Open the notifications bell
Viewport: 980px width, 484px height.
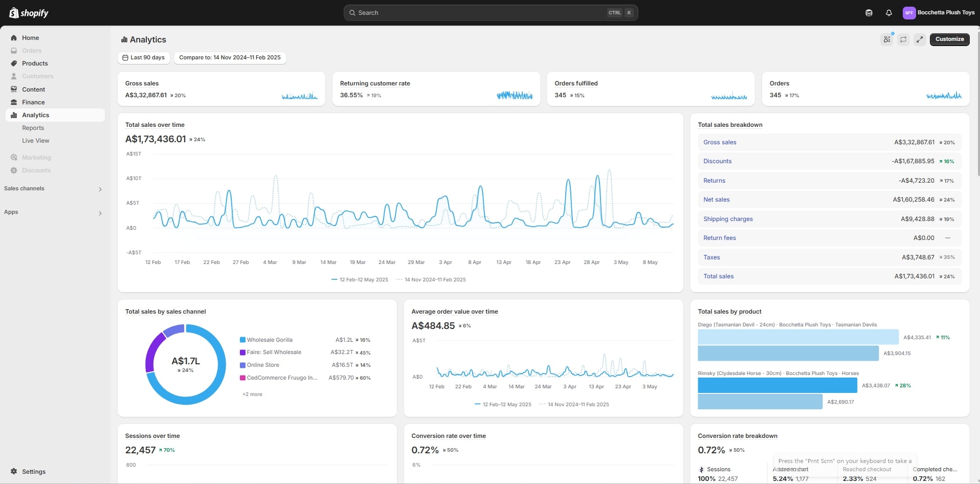[x=888, y=13]
